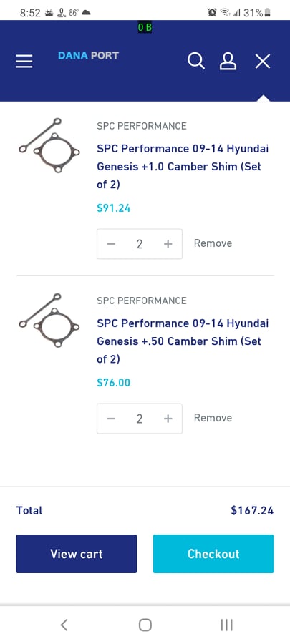Open the hamburger navigation menu
The height and width of the screenshot is (644, 290).
pyautogui.click(x=24, y=62)
